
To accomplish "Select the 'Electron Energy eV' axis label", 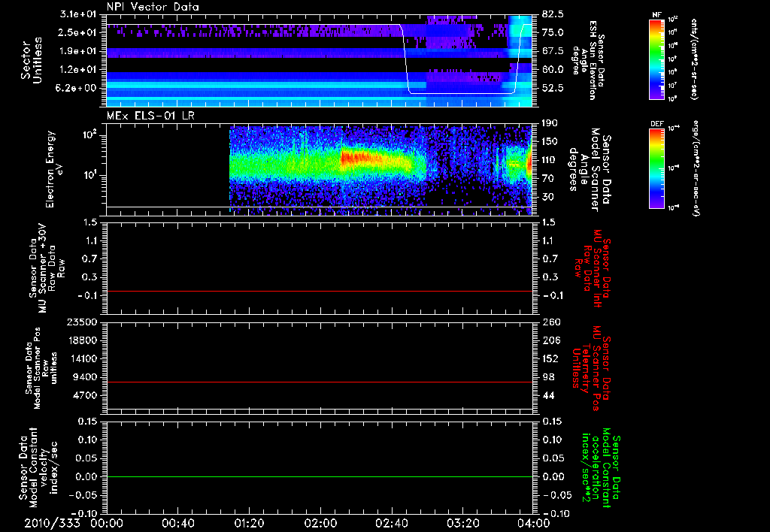I will [x=55, y=169].
